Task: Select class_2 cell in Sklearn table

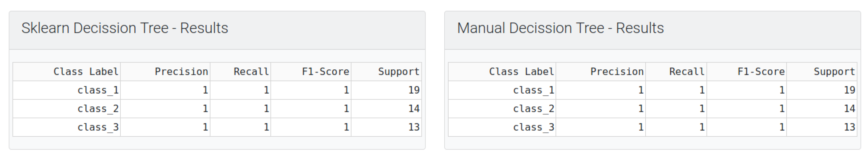Action: pyautogui.click(x=98, y=109)
